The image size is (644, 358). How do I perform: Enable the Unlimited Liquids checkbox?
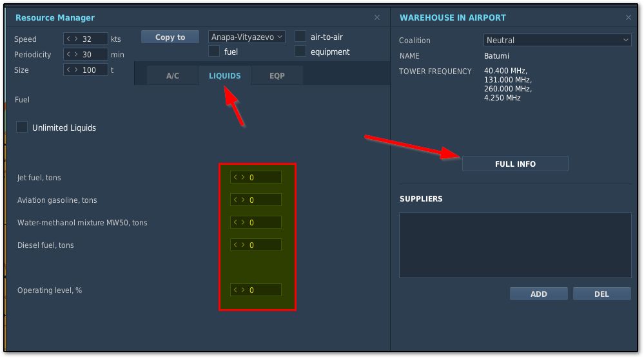pyautogui.click(x=23, y=127)
